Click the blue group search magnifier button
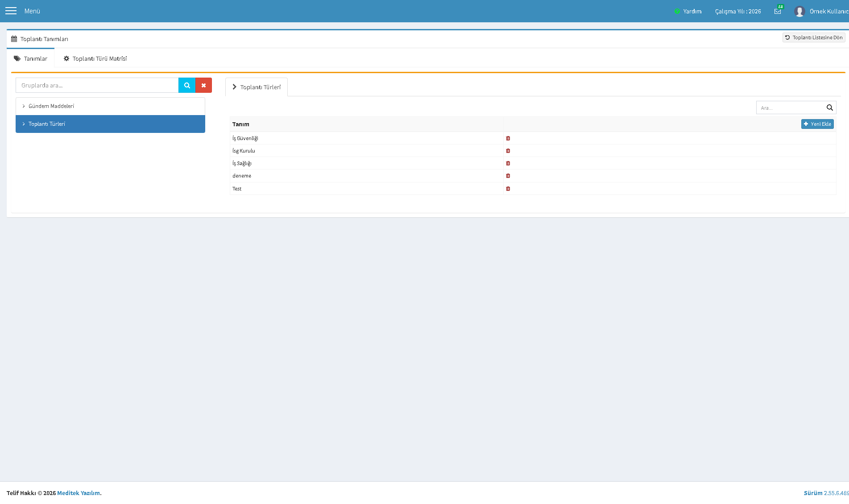Screen dimensions: 849x504 click(x=187, y=85)
